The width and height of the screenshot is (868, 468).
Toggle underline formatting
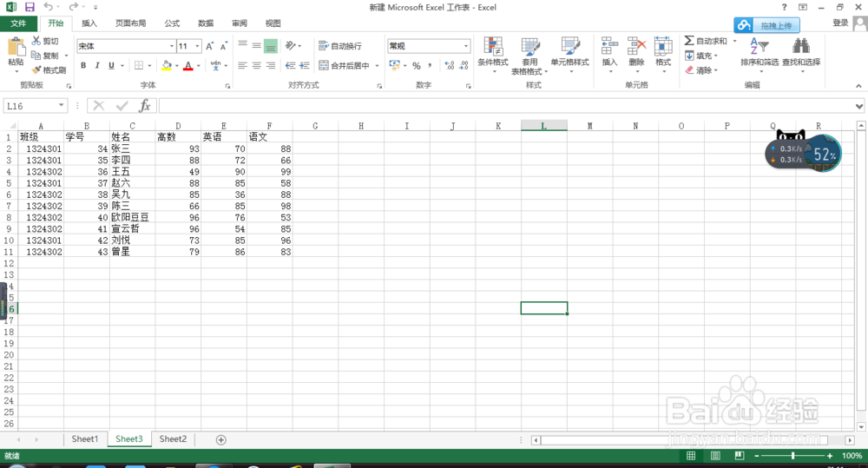click(111, 65)
